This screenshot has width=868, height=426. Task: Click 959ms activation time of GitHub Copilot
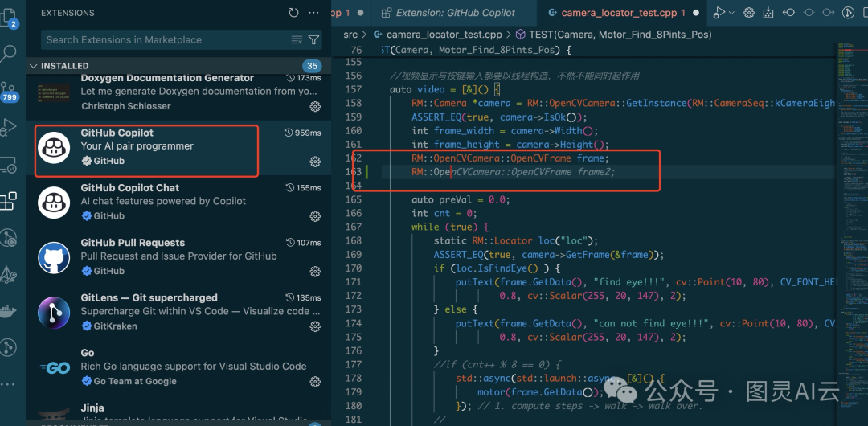tap(303, 133)
